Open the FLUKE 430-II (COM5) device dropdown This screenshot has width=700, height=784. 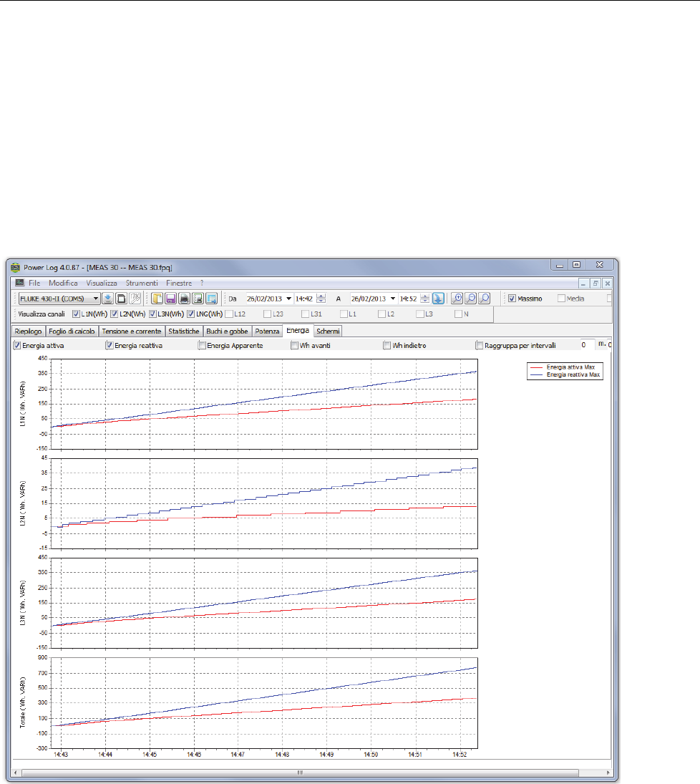click(59, 299)
